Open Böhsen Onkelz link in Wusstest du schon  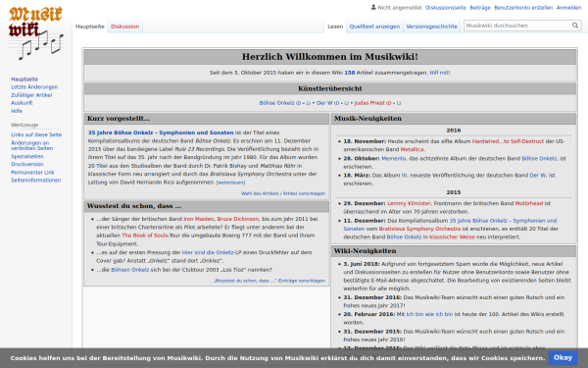tap(129, 270)
